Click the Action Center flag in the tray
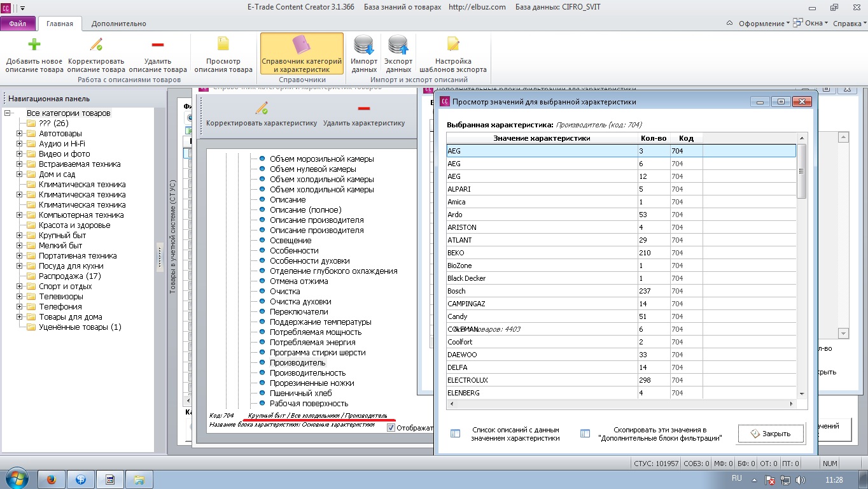This screenshot has width=868, height=489. (770, 479)
